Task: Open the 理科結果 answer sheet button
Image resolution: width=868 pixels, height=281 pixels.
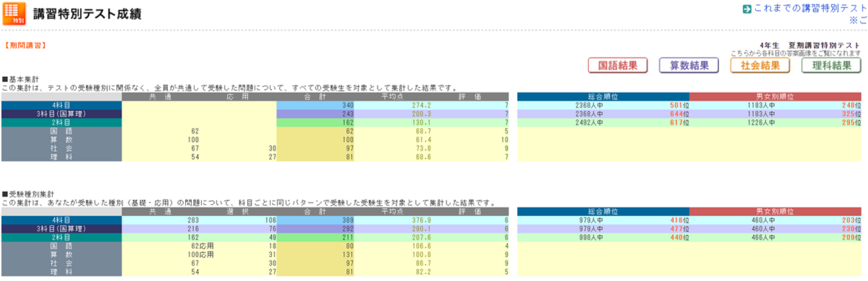Action: click(x=831, y=66)
